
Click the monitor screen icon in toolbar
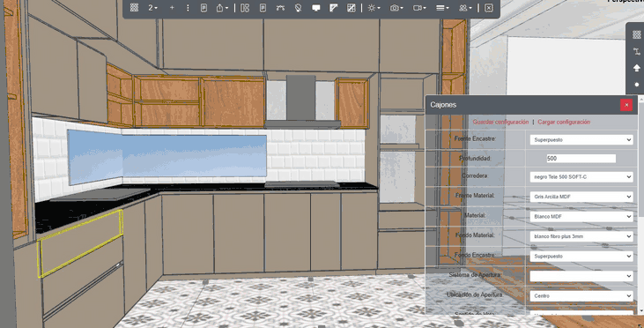(x=316, y=7)
